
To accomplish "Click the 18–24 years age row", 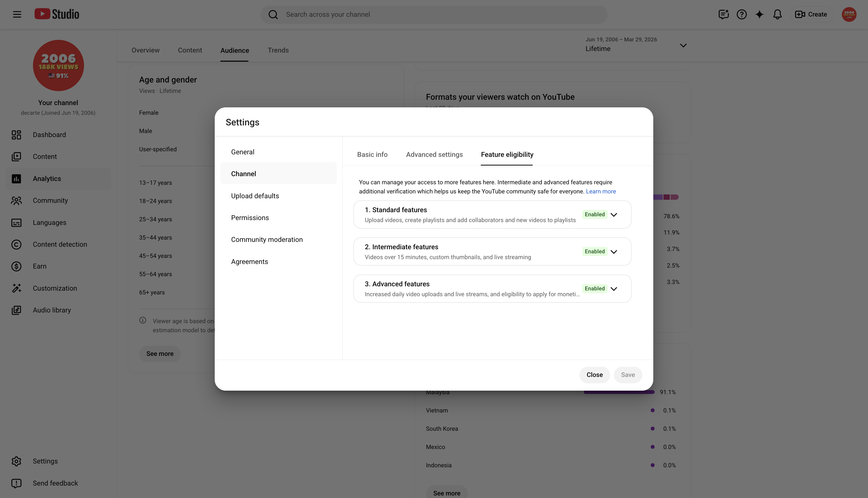I will tap(176, 201).
